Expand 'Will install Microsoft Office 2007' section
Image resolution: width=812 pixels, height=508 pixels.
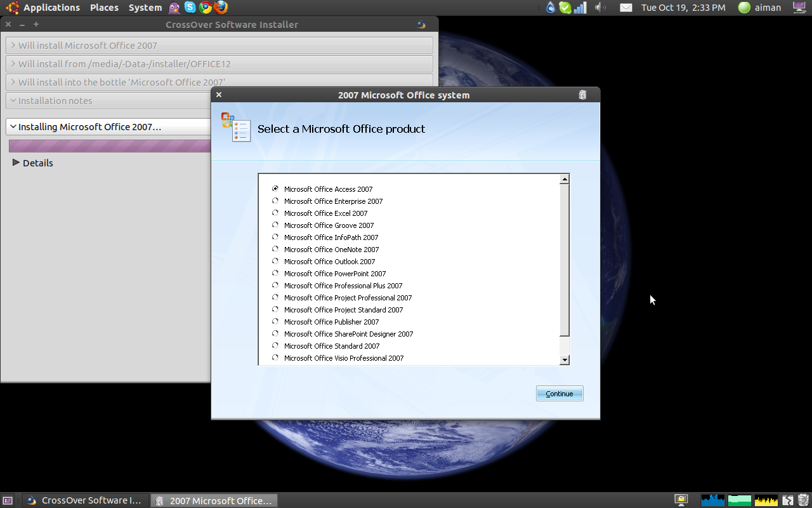point(219,46)
